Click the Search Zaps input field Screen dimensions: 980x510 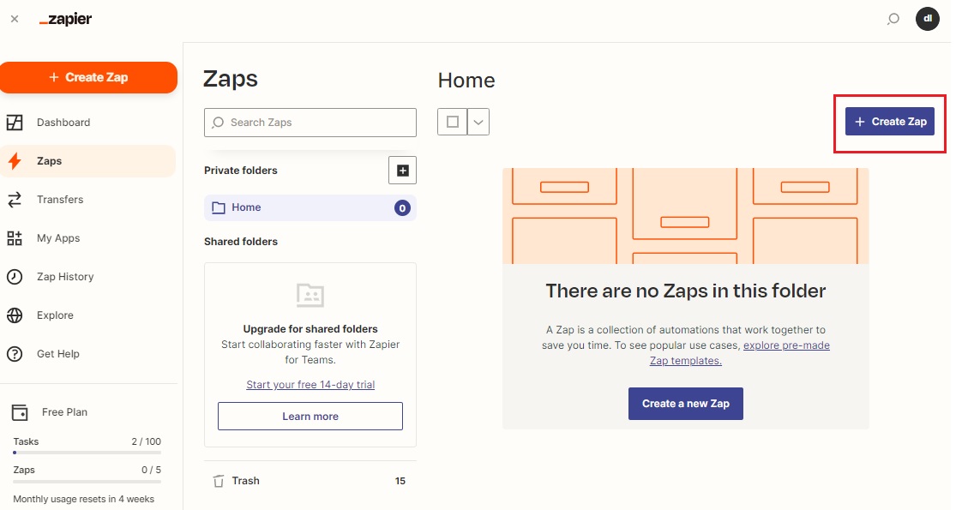click(x=317, y=123)
